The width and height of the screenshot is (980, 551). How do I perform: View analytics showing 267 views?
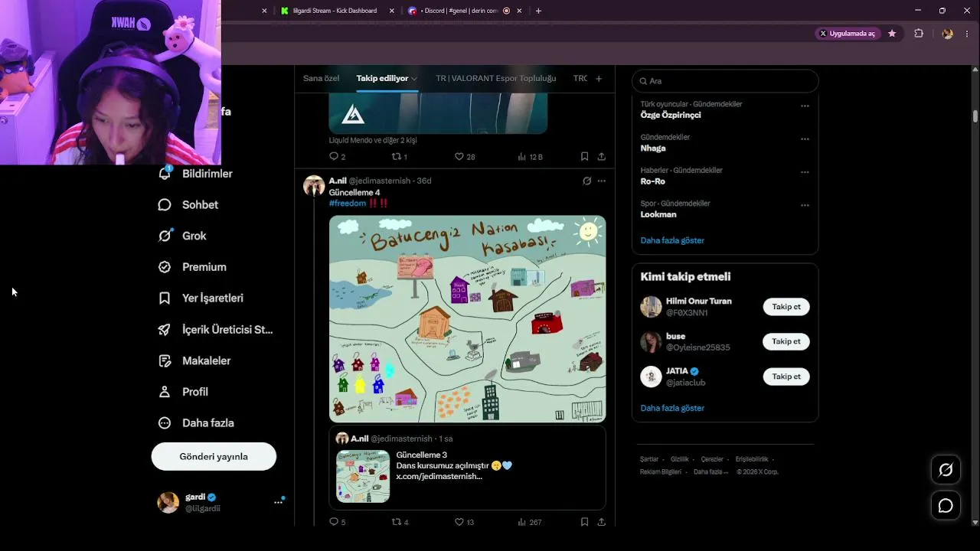[x=530, y=522]
